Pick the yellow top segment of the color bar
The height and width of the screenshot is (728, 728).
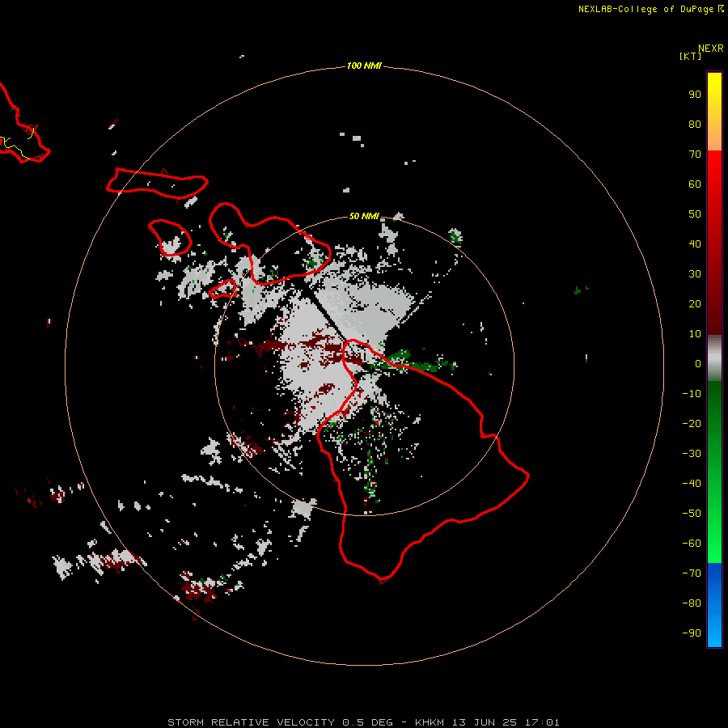coord(714,112)
